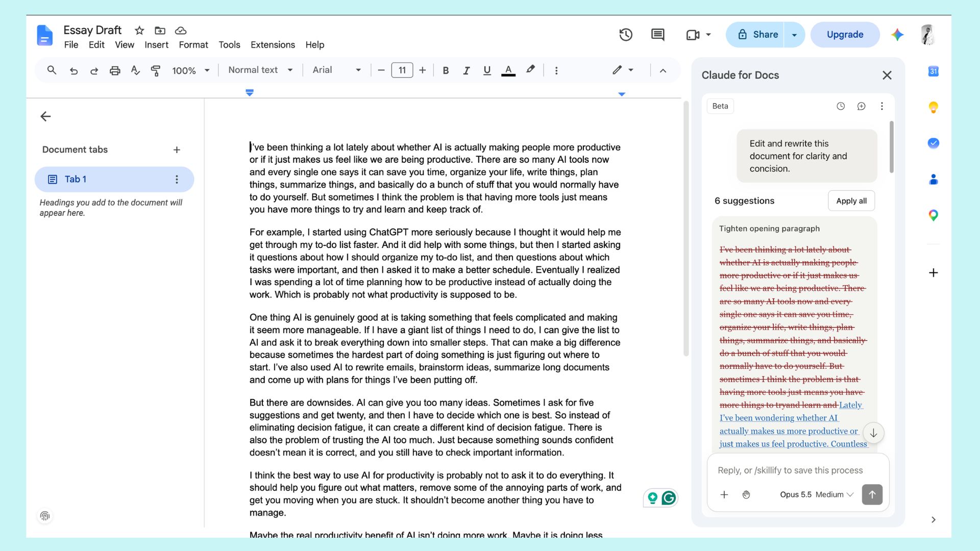Move document using folder icon
The width and height of the screenshot is (980, 551).
(160, 31)
